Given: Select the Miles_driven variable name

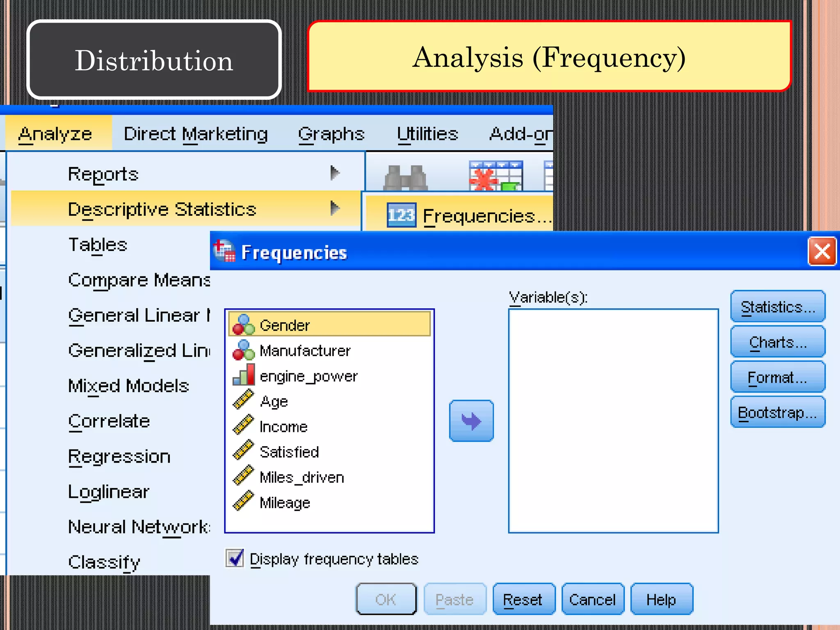Looking at the screenshot, I should pos(302,477).
